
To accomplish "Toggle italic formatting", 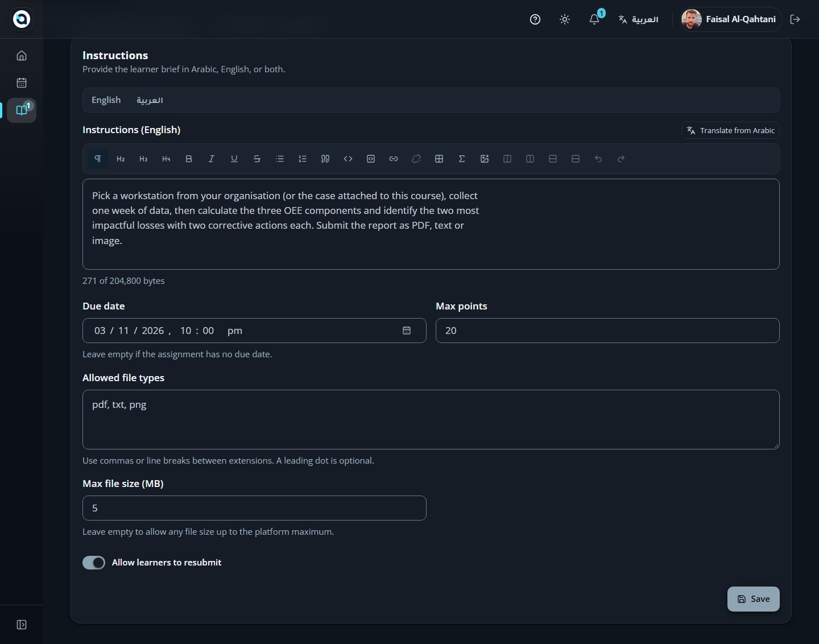I will (212, 159).
